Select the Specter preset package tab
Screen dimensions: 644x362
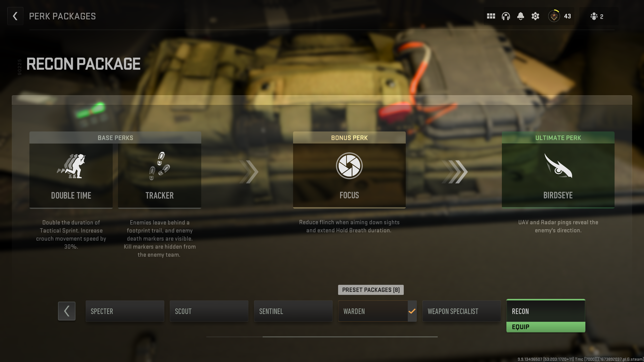pyautogui.click(x=125, y=311)
